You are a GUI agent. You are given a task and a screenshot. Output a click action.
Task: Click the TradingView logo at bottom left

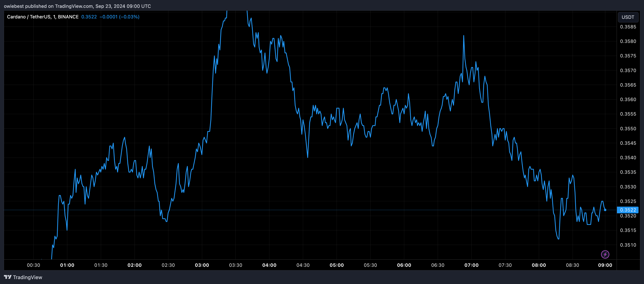(x=23, y=277)
